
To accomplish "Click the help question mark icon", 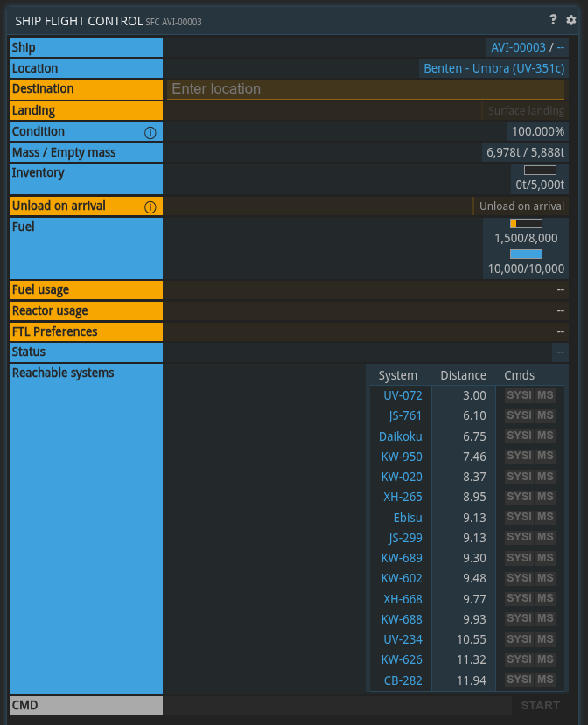I will [x=553, y=19].
